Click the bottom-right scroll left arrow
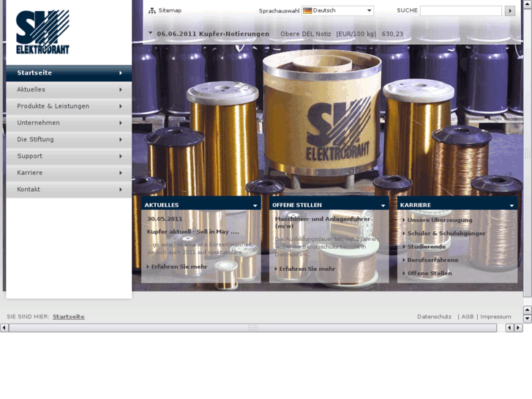This screenshot has height=399, width=532. tap(510, 328)
